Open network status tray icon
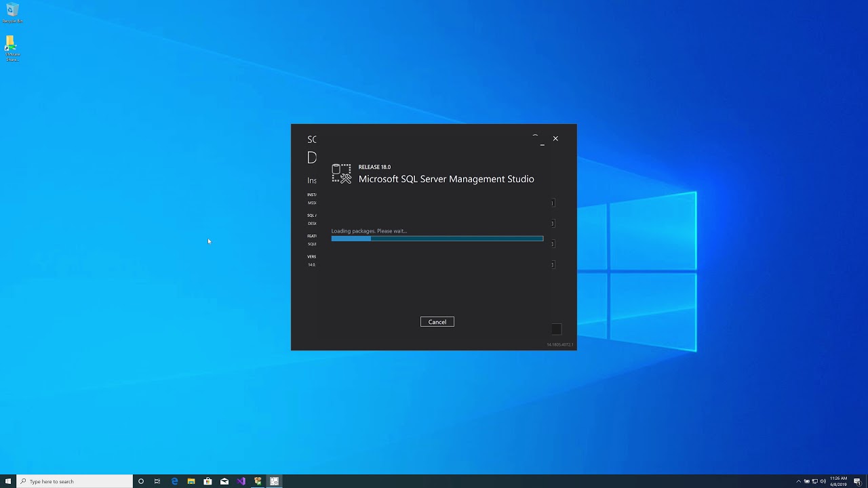The image size is (868, 488). tap(815, 481)
